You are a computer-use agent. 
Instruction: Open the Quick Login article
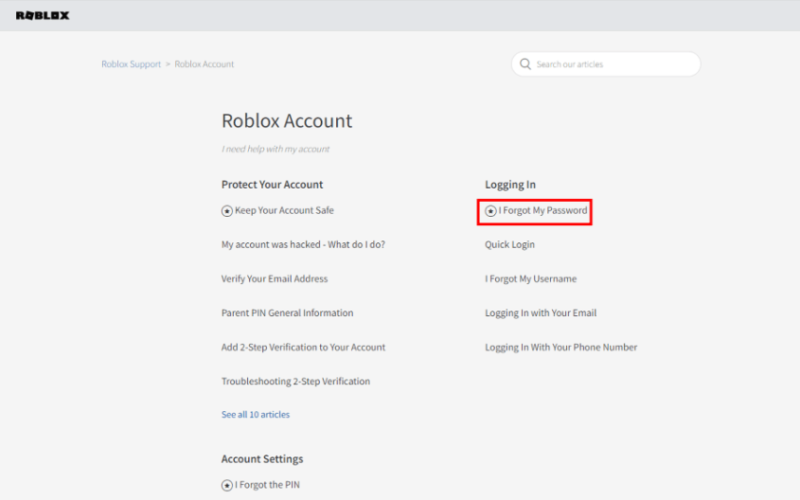pyautogui.click(x=510, y=244)
